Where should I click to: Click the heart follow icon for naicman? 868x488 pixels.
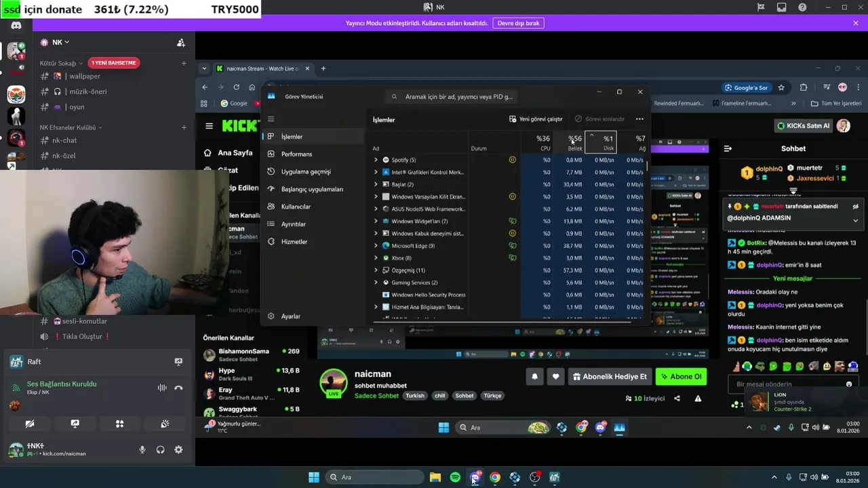click(555, 376)
